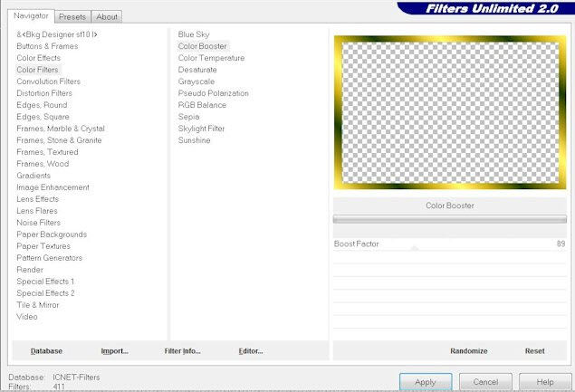575x392 pixels.
Task: Select the Video category
Action: point(27,317)
